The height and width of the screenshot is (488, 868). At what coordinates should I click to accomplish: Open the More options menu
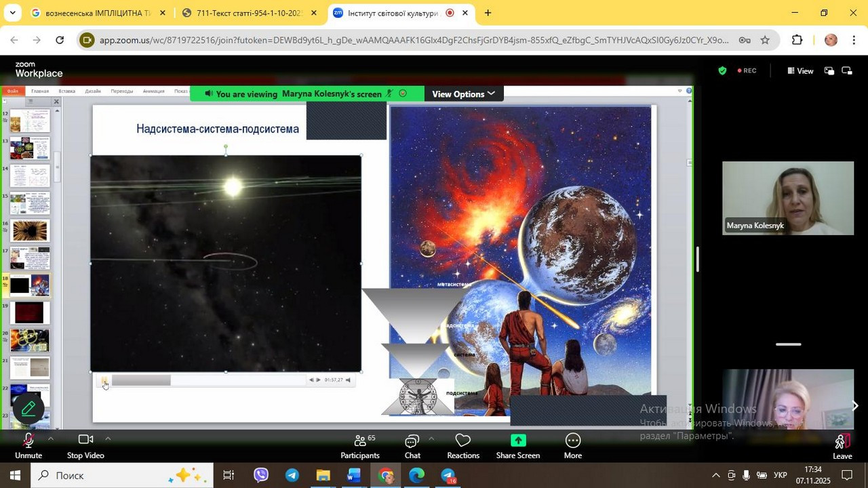click(573, 445)
